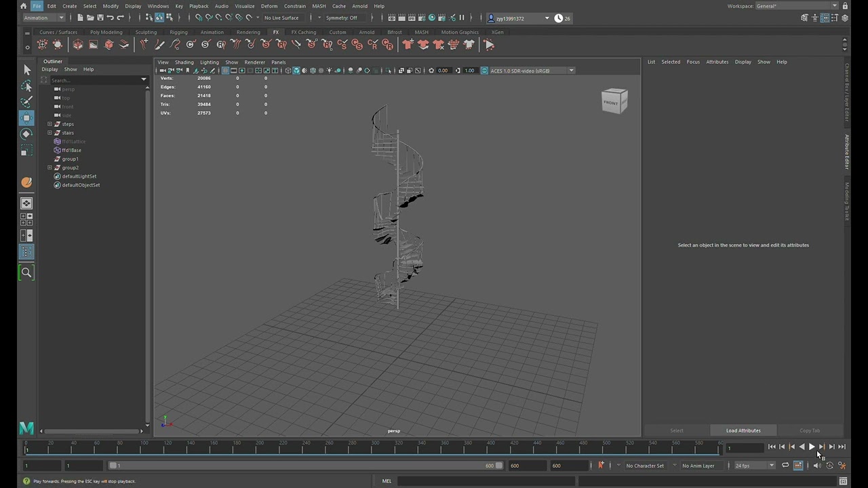Click the time slider at frame 300
Image resolution: width=868 pixels, height=488 pixels.
[x=373, y=447]
